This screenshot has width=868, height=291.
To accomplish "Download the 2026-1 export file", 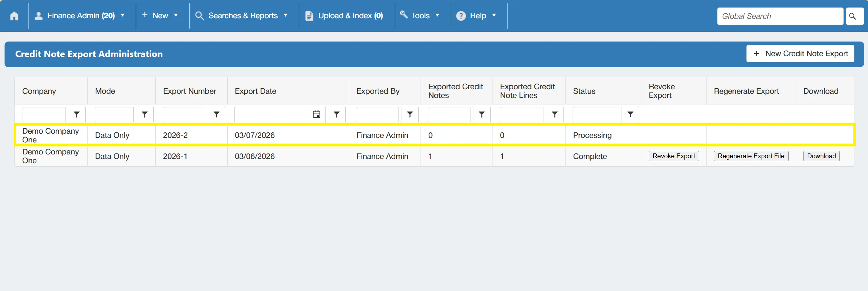I will click(x=821, y=156).
